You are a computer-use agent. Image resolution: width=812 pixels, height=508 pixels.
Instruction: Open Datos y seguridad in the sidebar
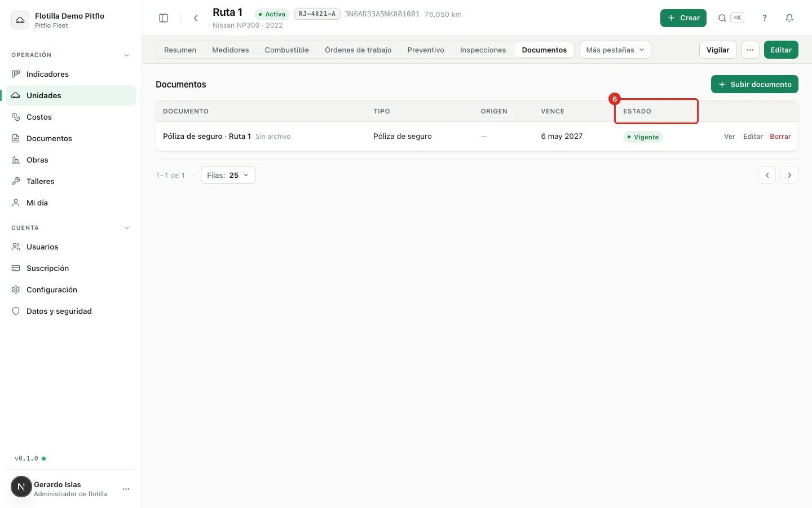coord(71,311)
